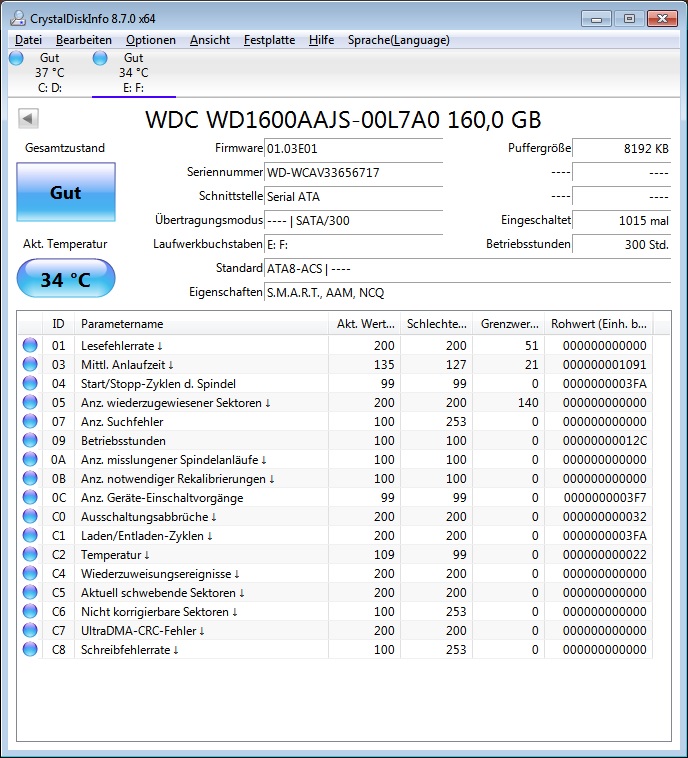Click the Laufwerkbuchstaben field E: F:
Screen dimensions: 688x758
tap(353, 245)
